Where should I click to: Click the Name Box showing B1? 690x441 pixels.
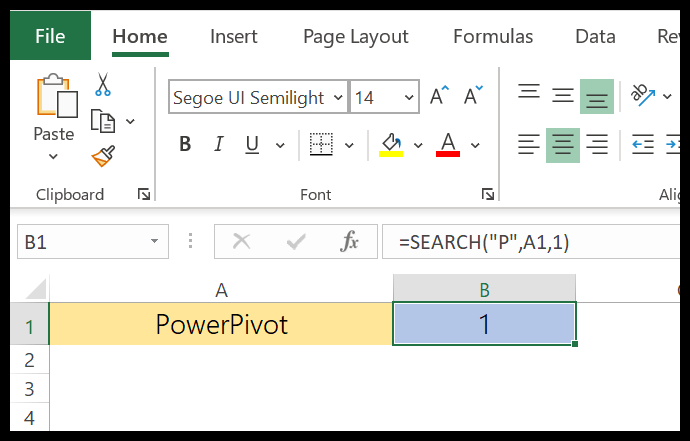(93, 242)
